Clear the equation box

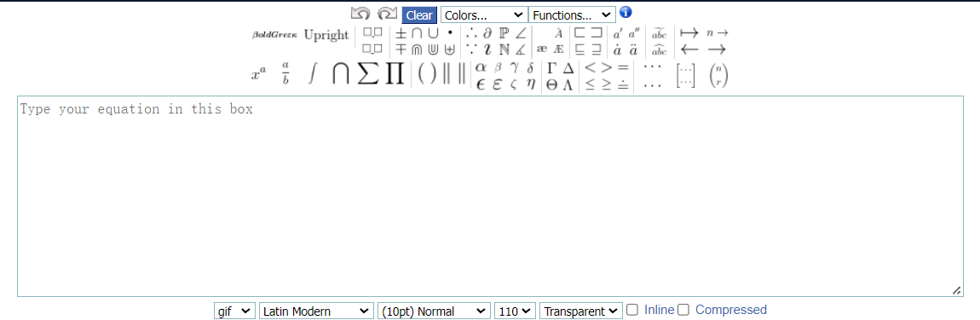[x=419, y=15]
